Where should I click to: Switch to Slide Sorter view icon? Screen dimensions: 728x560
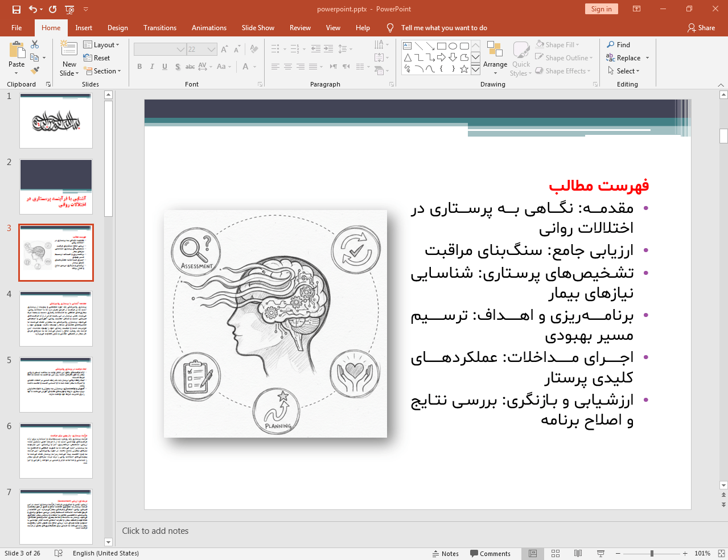click(555, 553)
